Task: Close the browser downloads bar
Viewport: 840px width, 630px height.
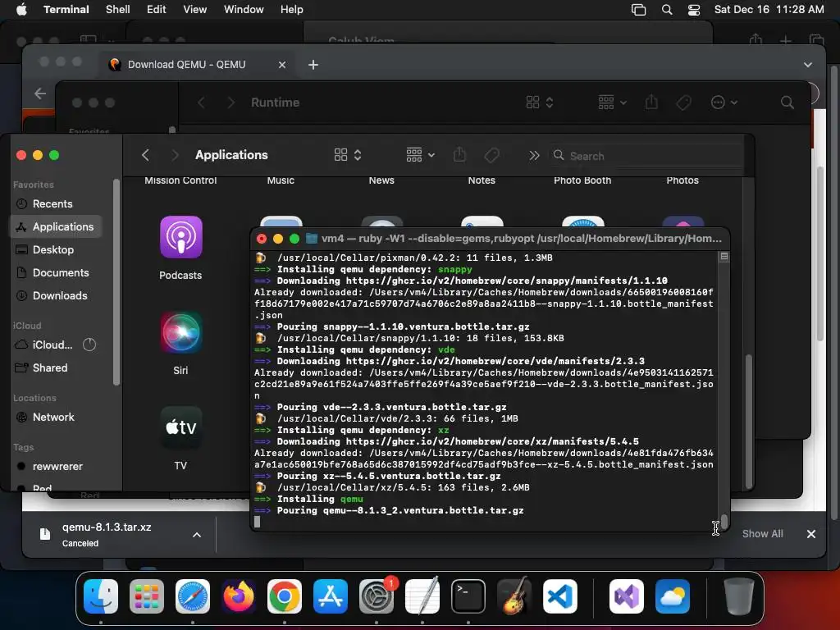Action: [811, 534]
